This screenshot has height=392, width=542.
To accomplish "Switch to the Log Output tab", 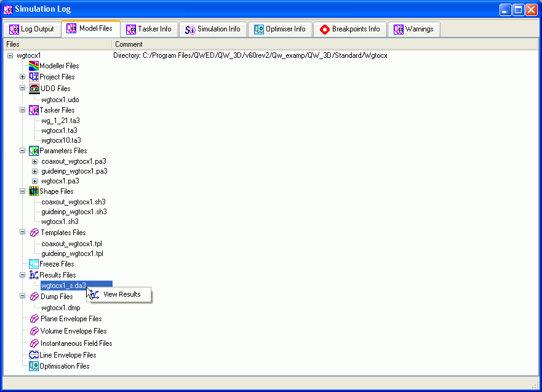I will pos(31,29).
